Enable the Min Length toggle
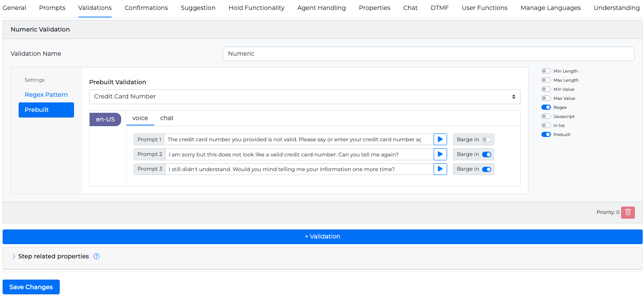Image resolution: width=644 pixels, height=296 pixels. pos(546,71)
